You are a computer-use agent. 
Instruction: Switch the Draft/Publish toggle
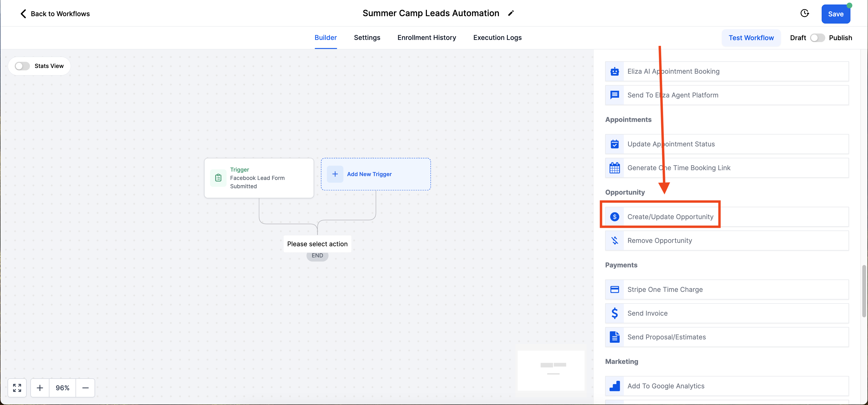coord(817,38)
